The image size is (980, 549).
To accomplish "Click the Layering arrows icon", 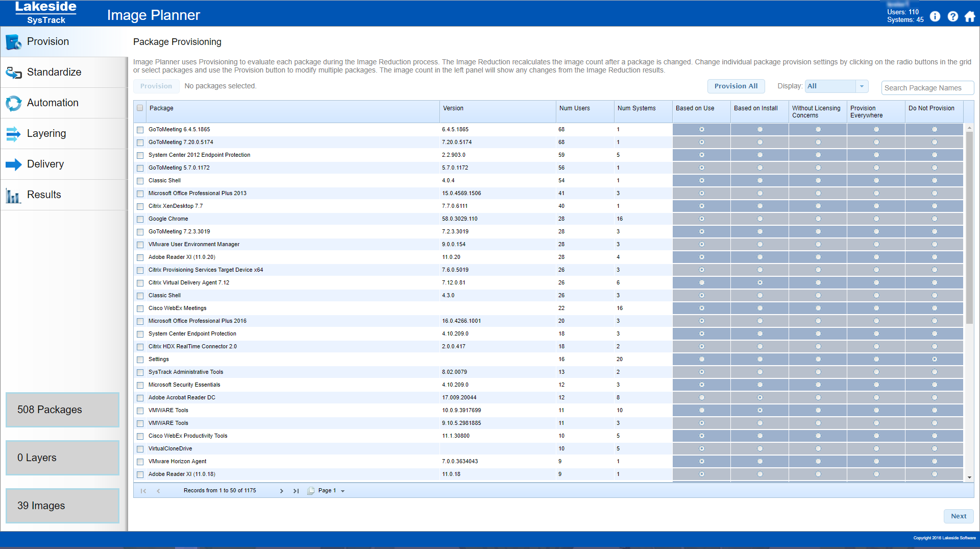I will [x=14, y=134].
